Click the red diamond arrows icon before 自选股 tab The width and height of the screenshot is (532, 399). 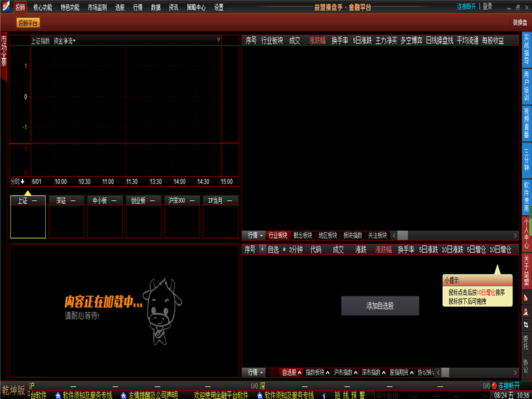point(272,372)
